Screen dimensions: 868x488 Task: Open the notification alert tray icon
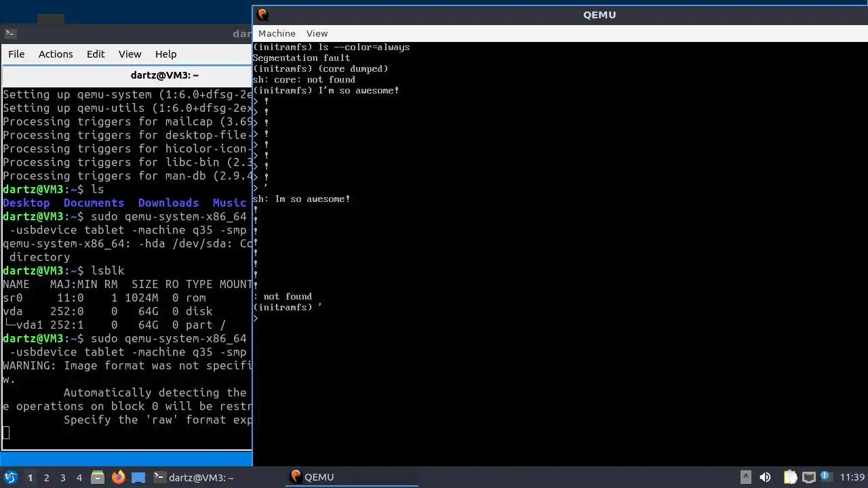pos(826,477)
